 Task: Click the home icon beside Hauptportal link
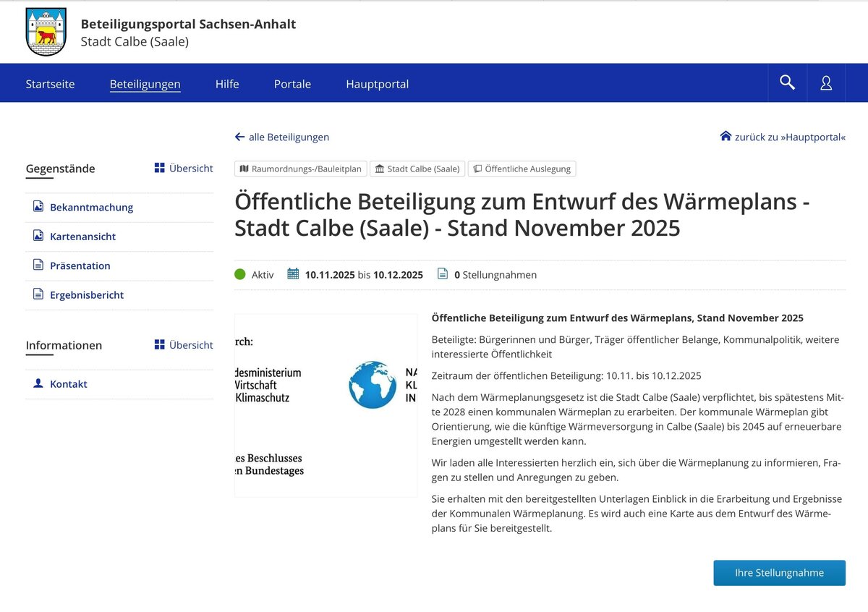pos(726,136)
